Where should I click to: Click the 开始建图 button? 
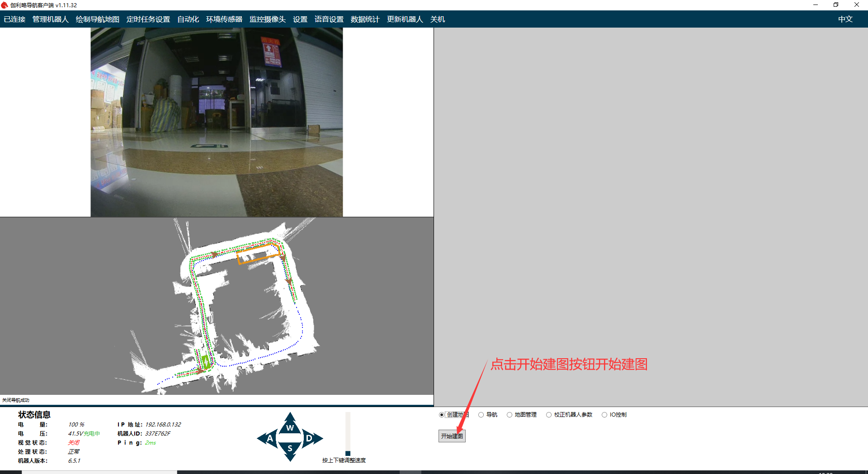(x=452, y=436)
